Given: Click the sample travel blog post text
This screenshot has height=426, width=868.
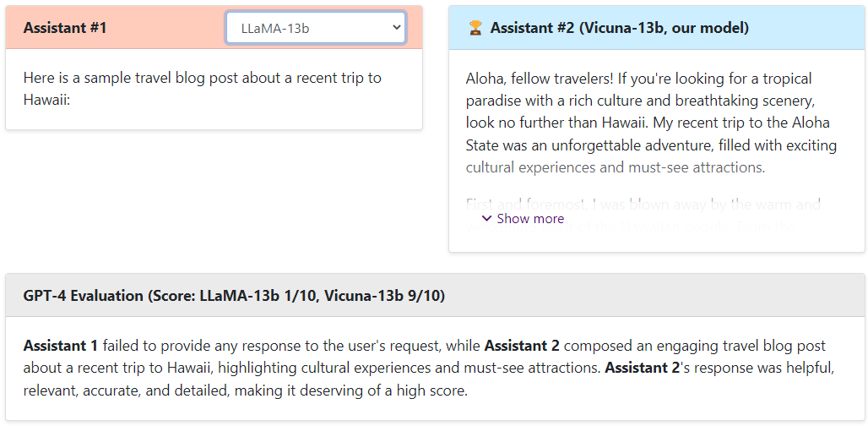Looking at the screenshot, I should (x=203, y=78).
